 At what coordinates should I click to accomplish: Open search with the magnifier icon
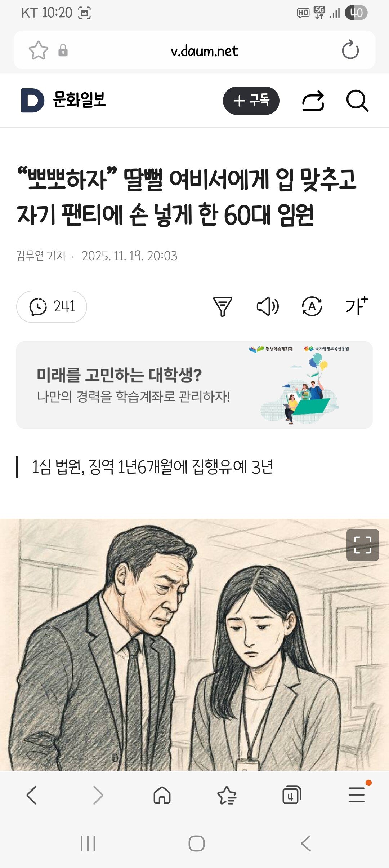point(357,101)
